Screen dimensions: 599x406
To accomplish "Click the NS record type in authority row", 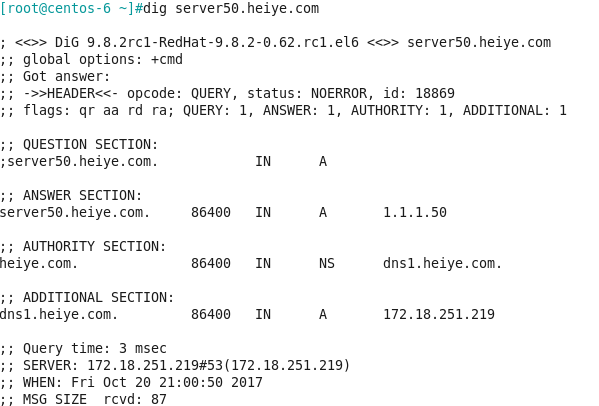I will click(327, 263).
